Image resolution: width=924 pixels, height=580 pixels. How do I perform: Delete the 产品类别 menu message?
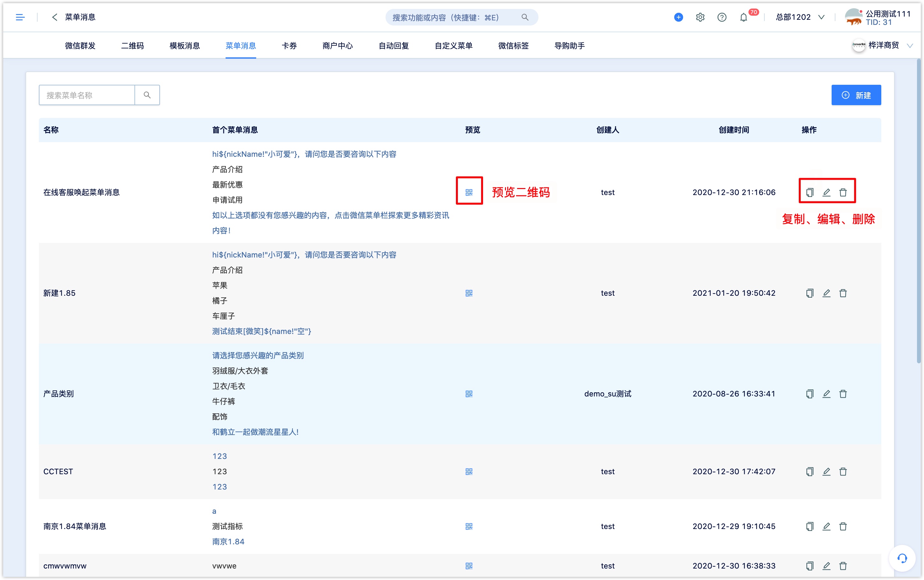tap(843, 394)
